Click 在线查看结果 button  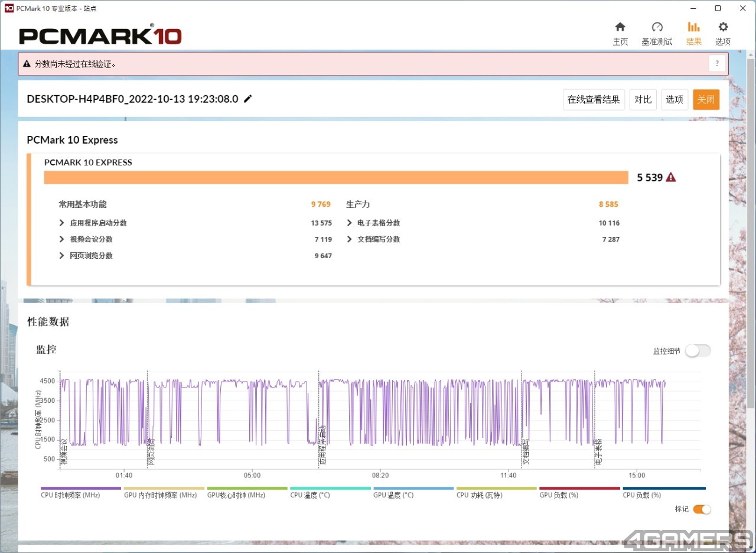[x=594, y=99]
